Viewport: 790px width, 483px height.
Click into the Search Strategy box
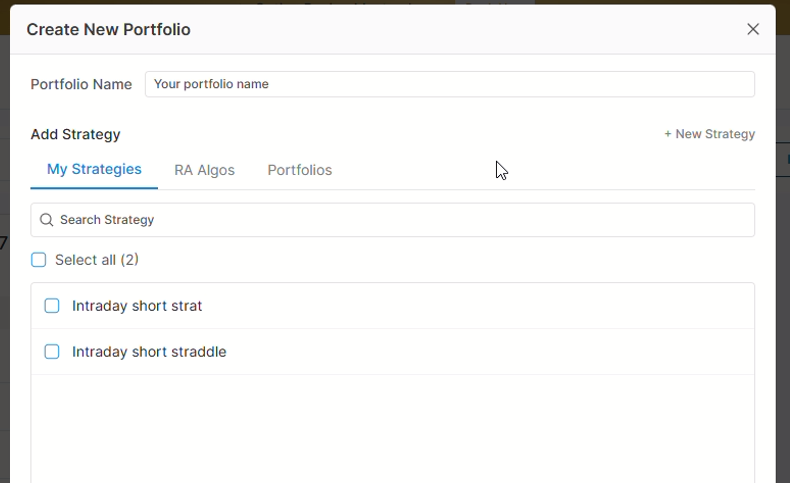pos(400,220)
